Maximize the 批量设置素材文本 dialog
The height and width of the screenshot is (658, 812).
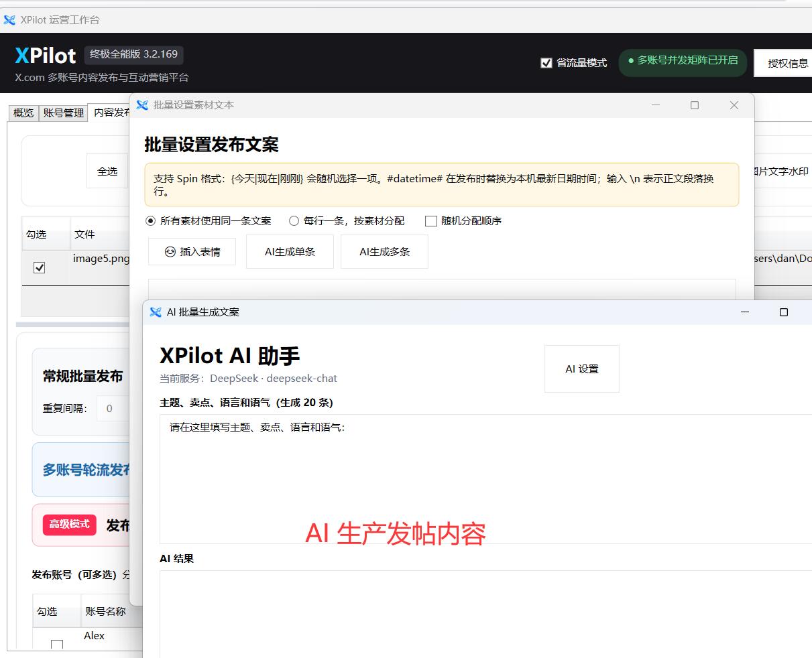[x=695, y=105]
